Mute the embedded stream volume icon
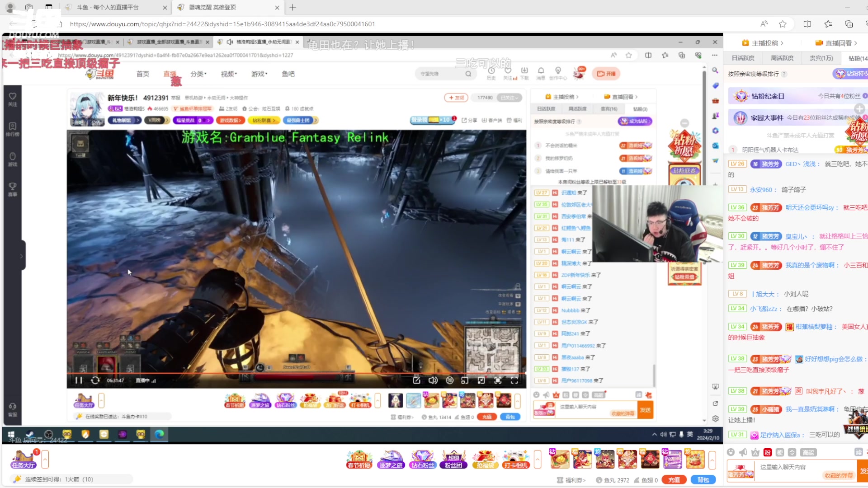 pos(433,380)
